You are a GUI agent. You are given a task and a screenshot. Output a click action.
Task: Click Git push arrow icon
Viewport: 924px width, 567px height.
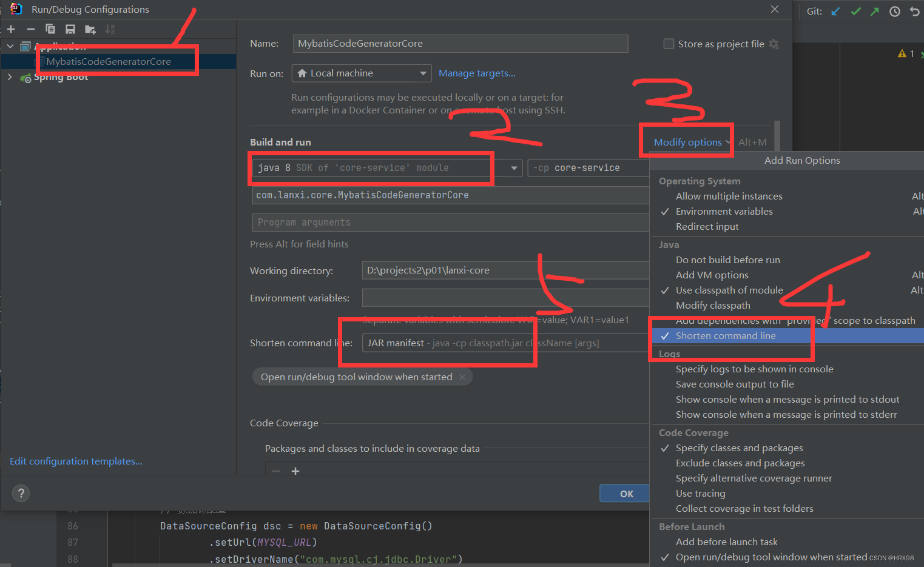tap(875, 11)
